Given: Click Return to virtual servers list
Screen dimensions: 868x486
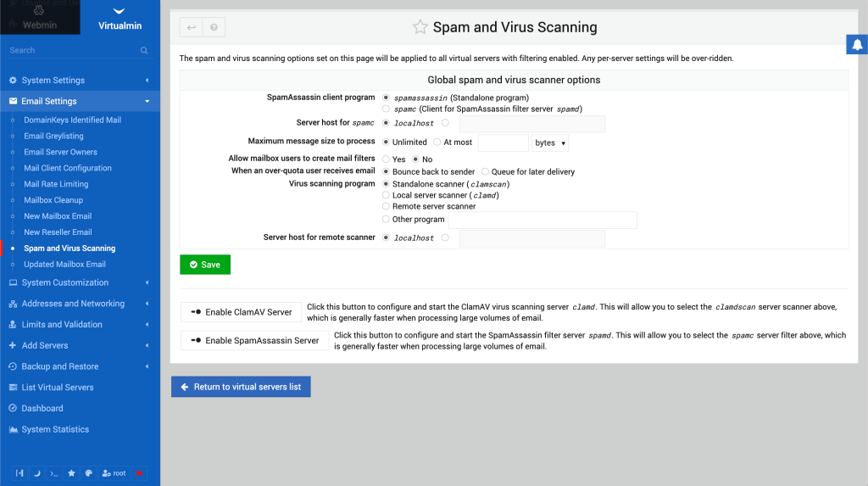Looking at the screenshot, I should pos(241,387).
